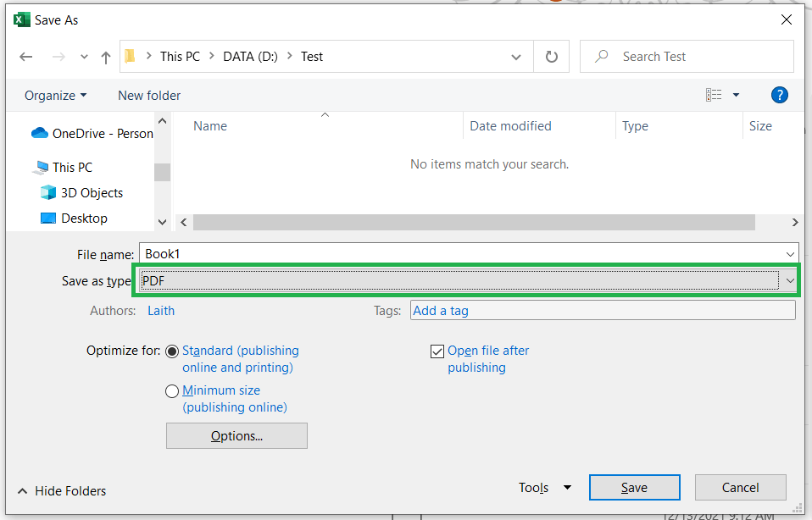The height and width of the screenshot is (520, 812).
Task: Click the Back navigation arrow
Action: coord(26,58)
